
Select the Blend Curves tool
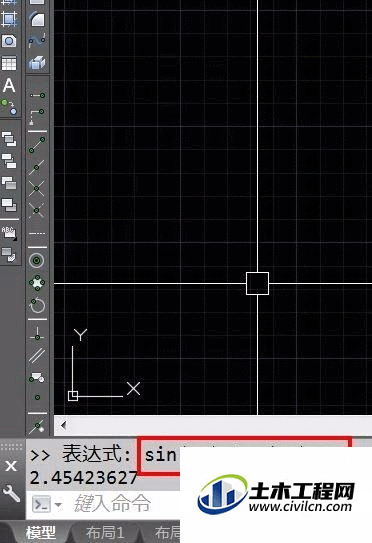click(37, 41)
